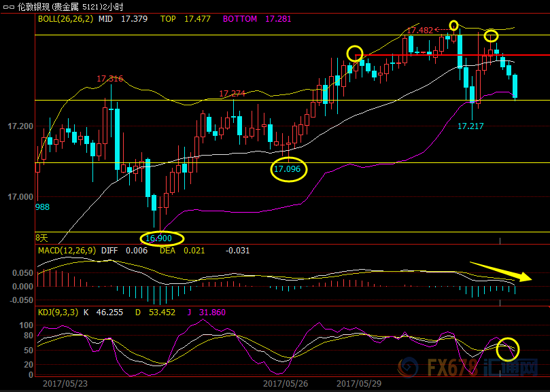
Task: Click the 8天 period label
Action: tap(42, 238)
